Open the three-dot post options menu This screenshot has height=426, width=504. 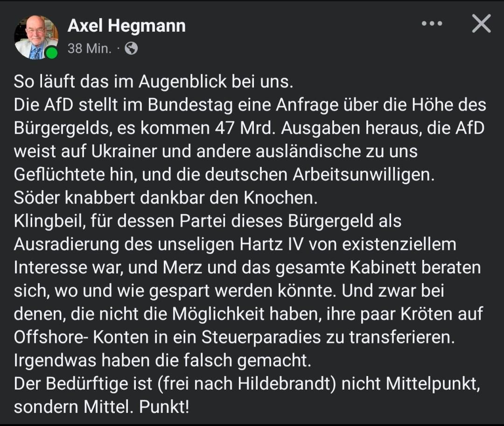pos(432,24)
